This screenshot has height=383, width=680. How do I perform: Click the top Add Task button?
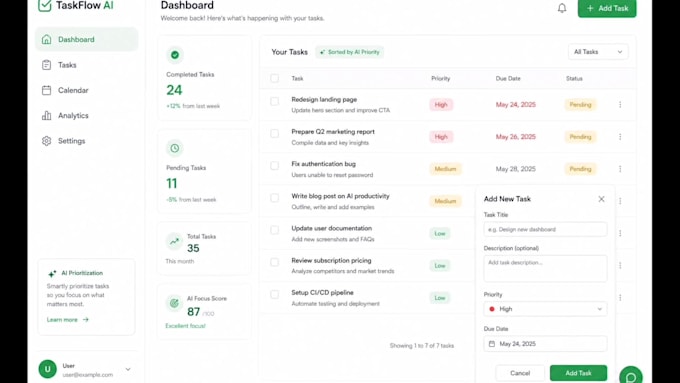[x=607, y=8]
